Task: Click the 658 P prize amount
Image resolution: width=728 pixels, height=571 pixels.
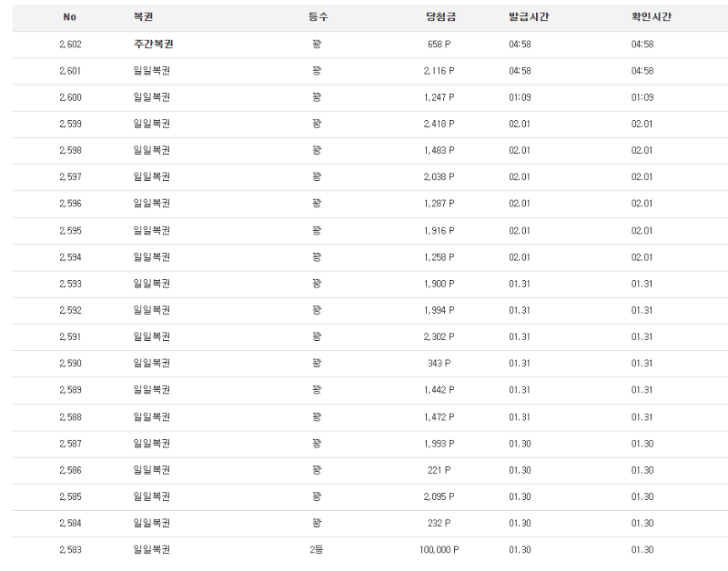Action: 439,44
